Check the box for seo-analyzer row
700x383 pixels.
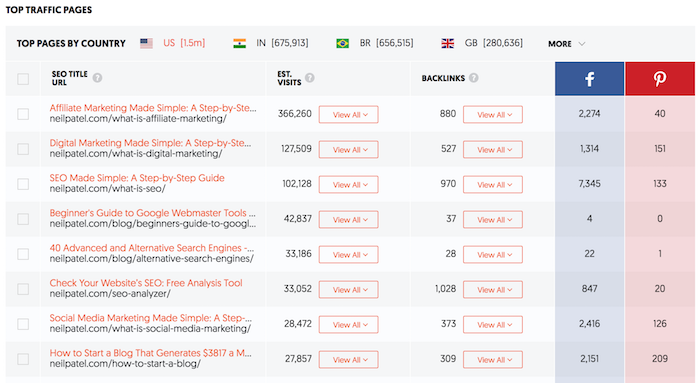[x=23, y=289]
